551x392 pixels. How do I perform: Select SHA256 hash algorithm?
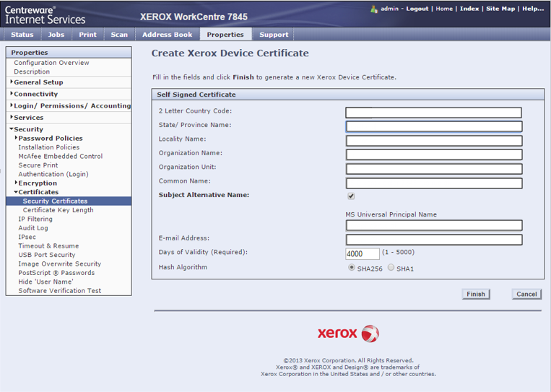click(x=352, y=268)
